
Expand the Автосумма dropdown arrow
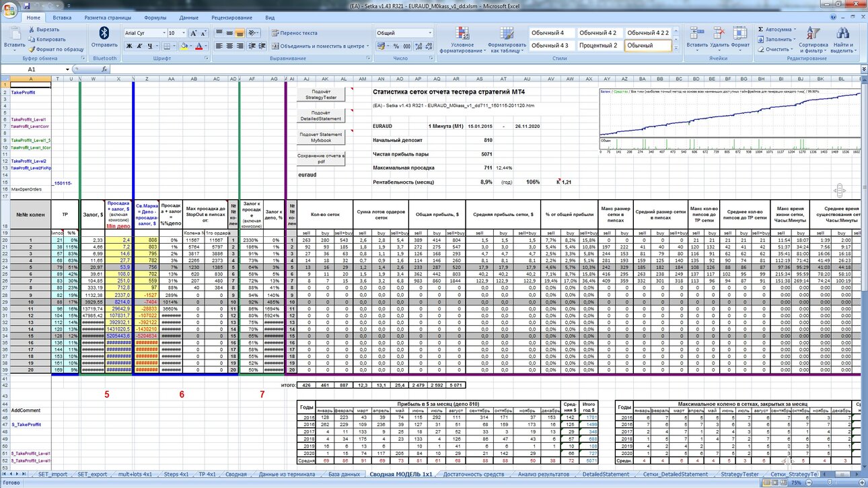795,30
